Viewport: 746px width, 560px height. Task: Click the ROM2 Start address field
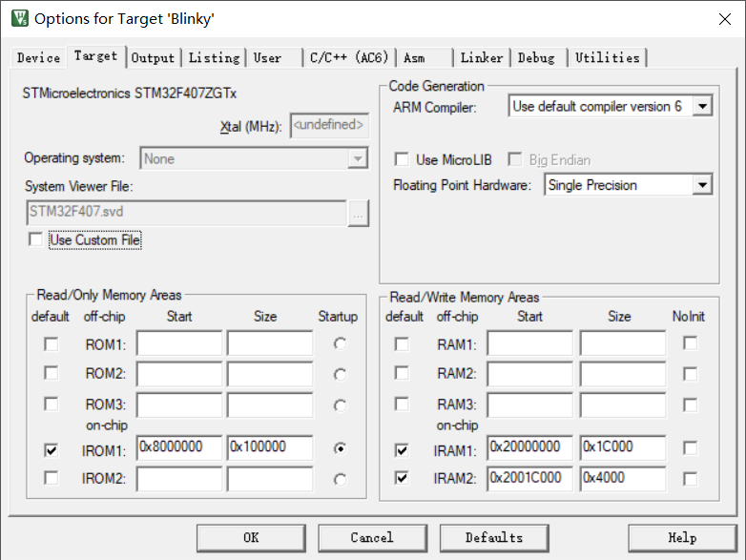click(179, 373)
